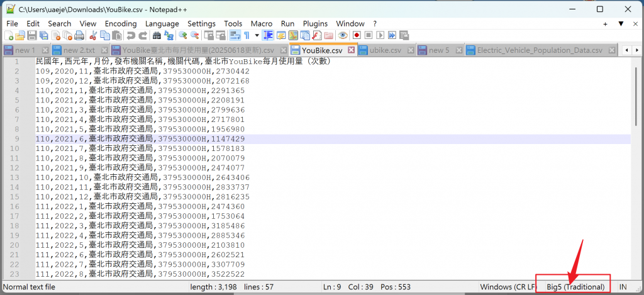Open the ? help menu
The width and height of the screenshot is (644, 295).
375,24
